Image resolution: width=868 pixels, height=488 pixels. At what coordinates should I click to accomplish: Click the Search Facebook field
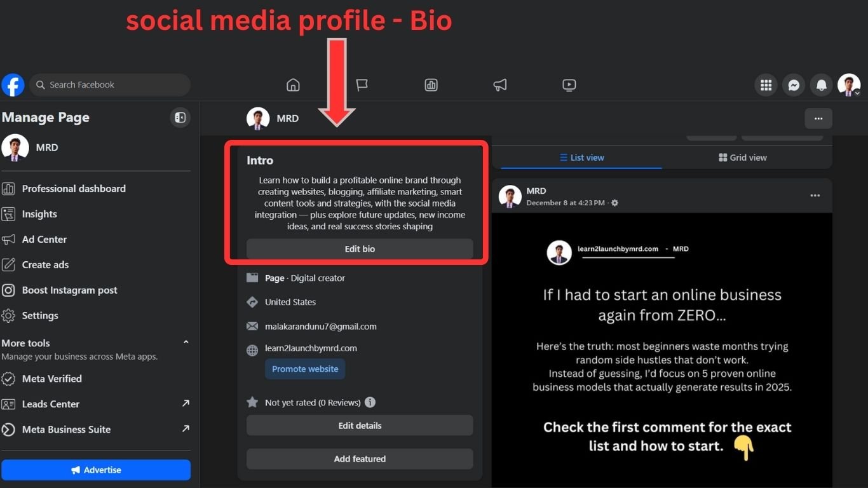[109, 85]
